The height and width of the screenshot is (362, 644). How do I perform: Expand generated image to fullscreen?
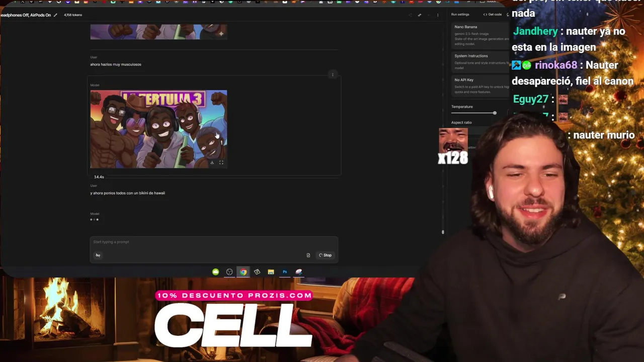221,162
